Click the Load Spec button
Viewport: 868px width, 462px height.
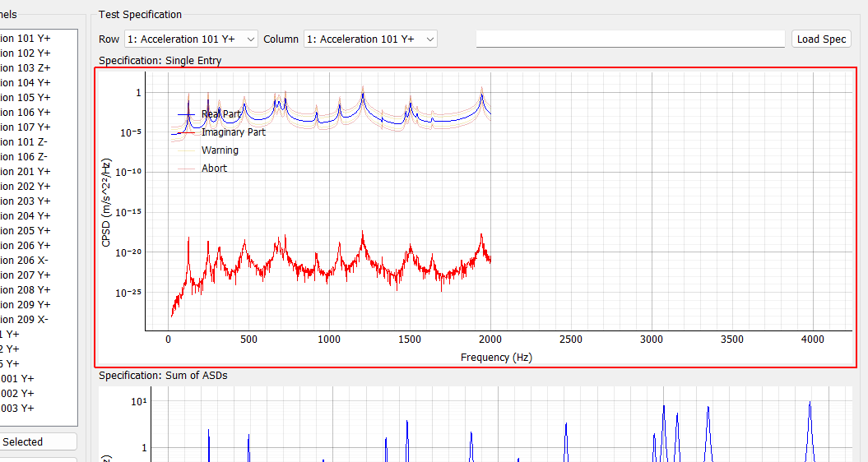click(x=821, y=39)
